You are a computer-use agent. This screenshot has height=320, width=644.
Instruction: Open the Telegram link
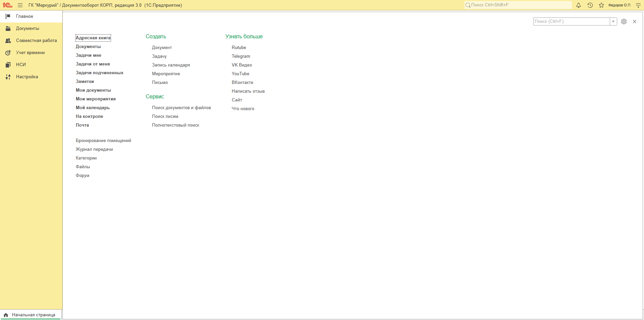pos(241,56)
